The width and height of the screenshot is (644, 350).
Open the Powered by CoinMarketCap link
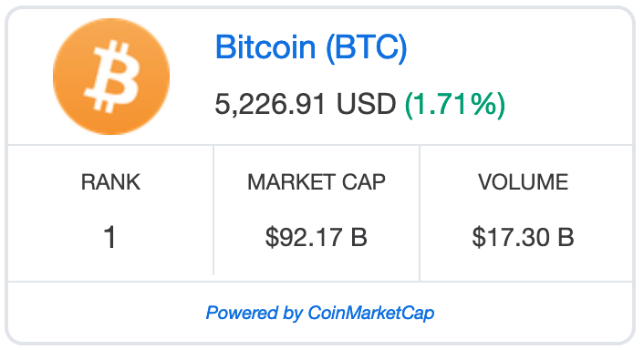click(x=320, y=313)
